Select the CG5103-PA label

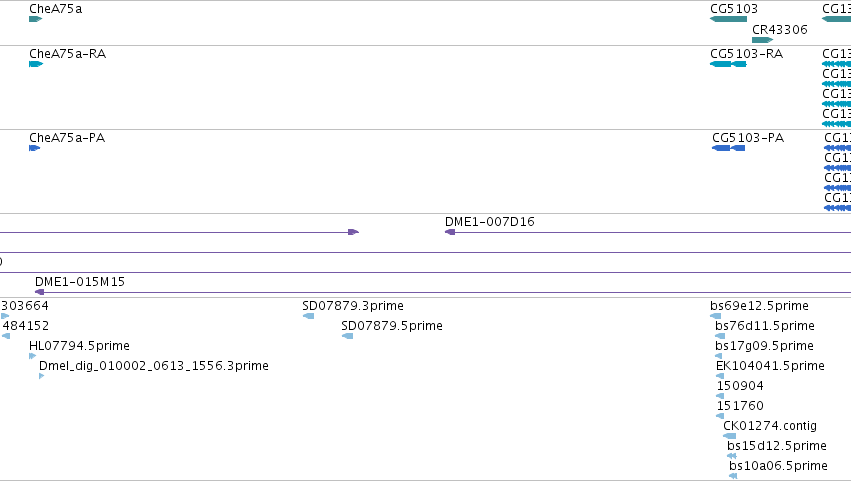tap(748, 138)
